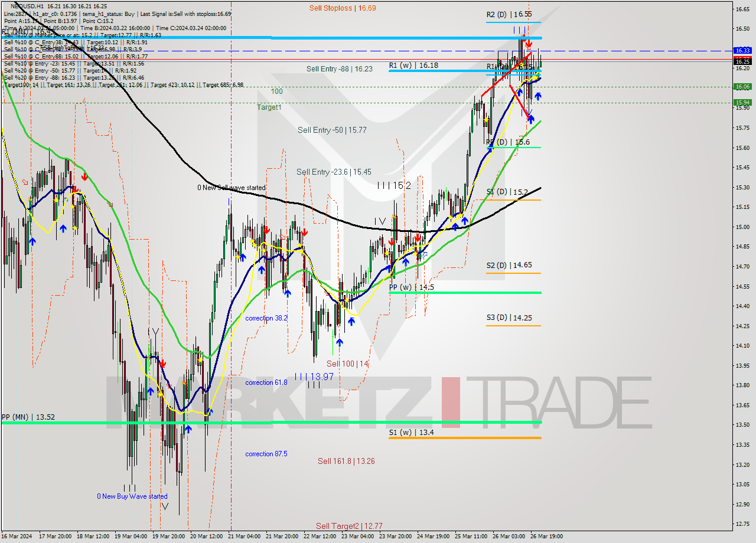Click 'Sell Entry -50 | 15.77' label
This screenshot has width=756, height=543.
(x=332, y=130)
